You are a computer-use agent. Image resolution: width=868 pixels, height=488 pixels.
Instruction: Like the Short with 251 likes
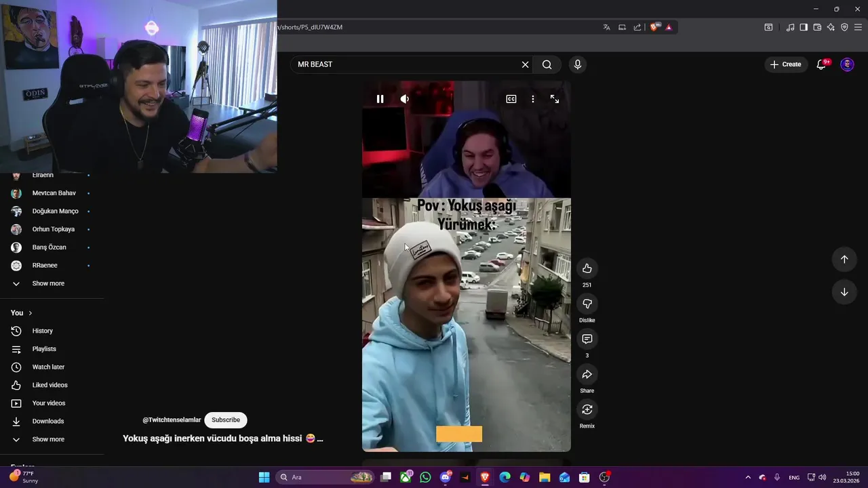[587, 268]
